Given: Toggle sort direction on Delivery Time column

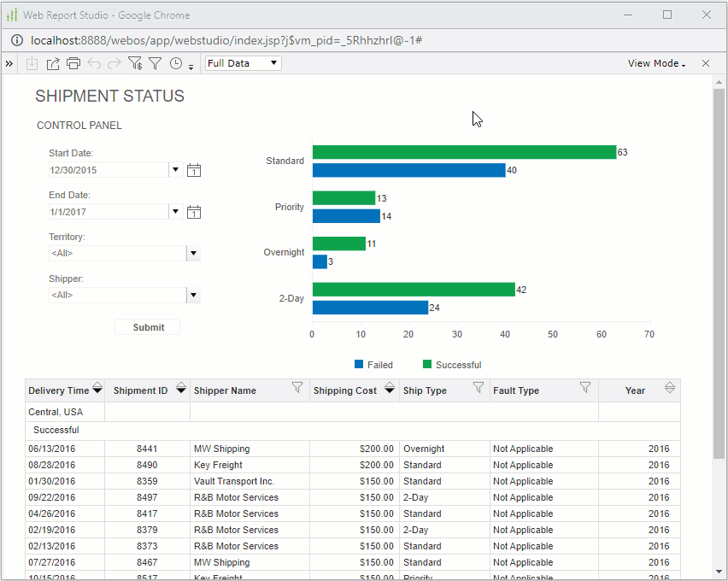Looking at the screenshot, I should (x=97, y=388).
